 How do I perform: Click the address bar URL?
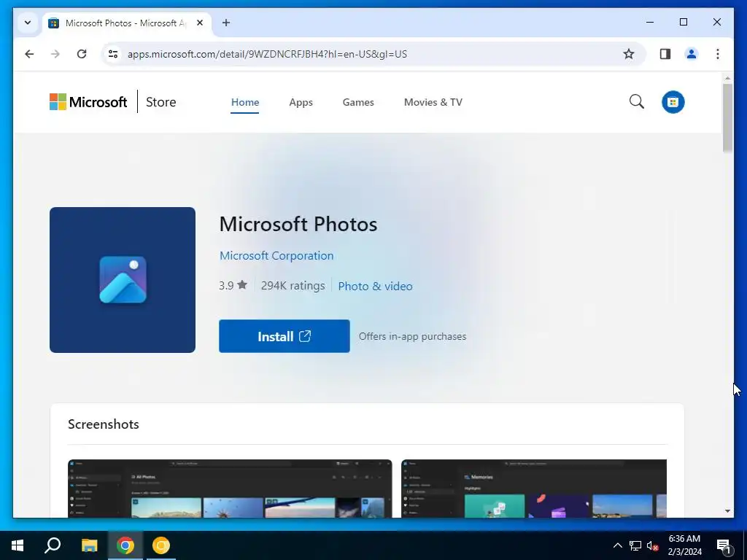tap(267, 54)
